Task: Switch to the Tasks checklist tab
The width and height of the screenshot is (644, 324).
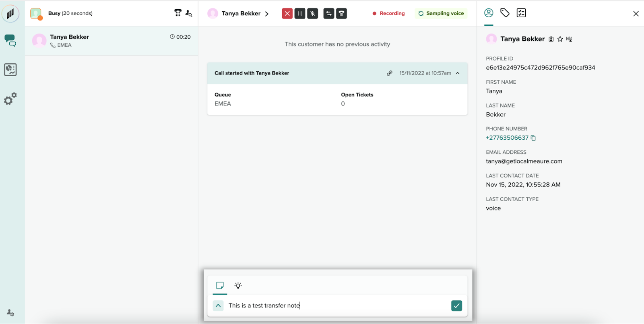Action: (x=521, y=13)
